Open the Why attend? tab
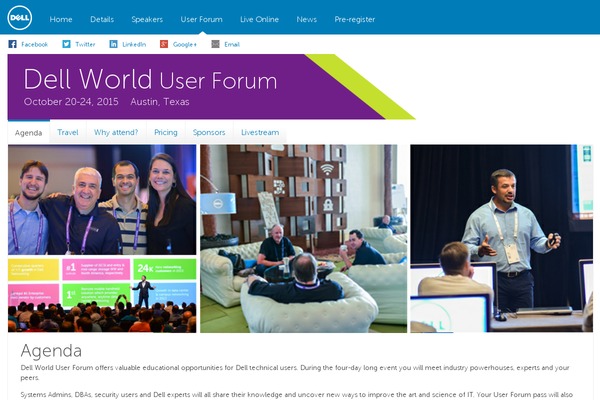The image size is (600, 400). pos(116,132)
